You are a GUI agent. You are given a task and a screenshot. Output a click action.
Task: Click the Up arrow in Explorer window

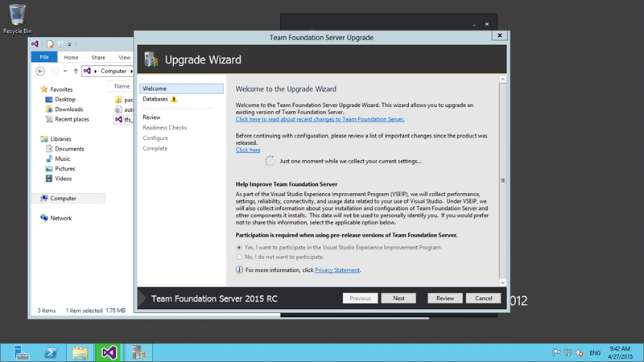[x=76, y=71]
